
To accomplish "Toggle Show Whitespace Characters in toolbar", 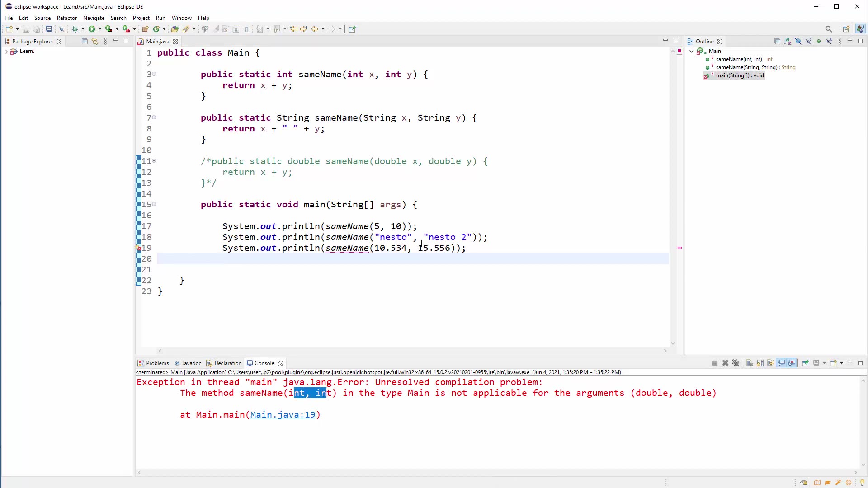I will [246, 29].
